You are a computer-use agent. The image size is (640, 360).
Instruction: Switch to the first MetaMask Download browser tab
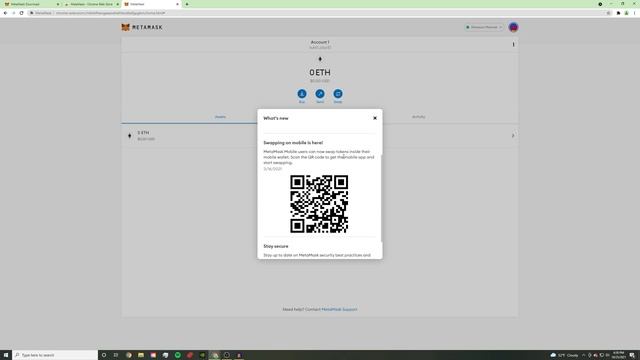[x=31, y=4]
